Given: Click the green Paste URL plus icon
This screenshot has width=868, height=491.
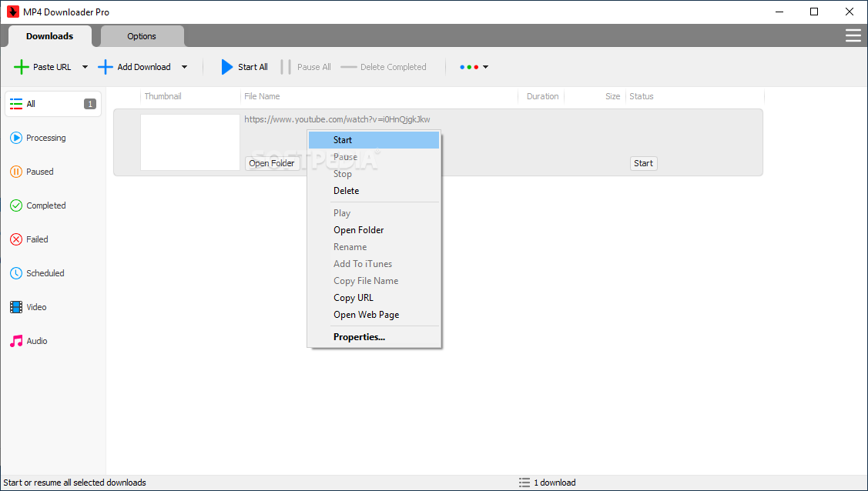Looking at the screenshot, I should click(x=21, y=67).
